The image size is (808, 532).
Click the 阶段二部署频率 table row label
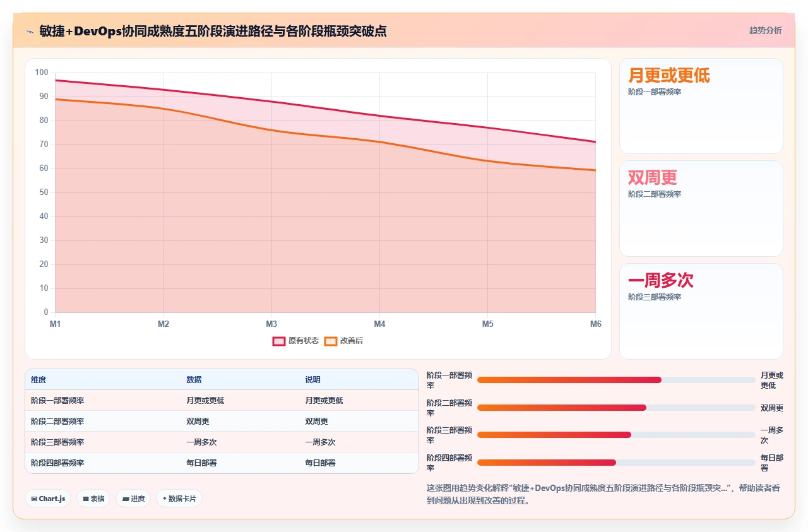pos(57,422)
